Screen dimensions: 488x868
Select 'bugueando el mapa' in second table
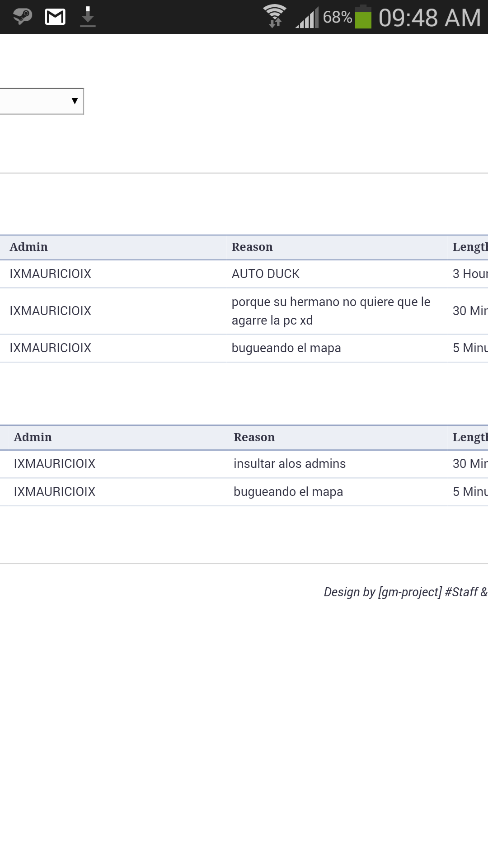288,492
